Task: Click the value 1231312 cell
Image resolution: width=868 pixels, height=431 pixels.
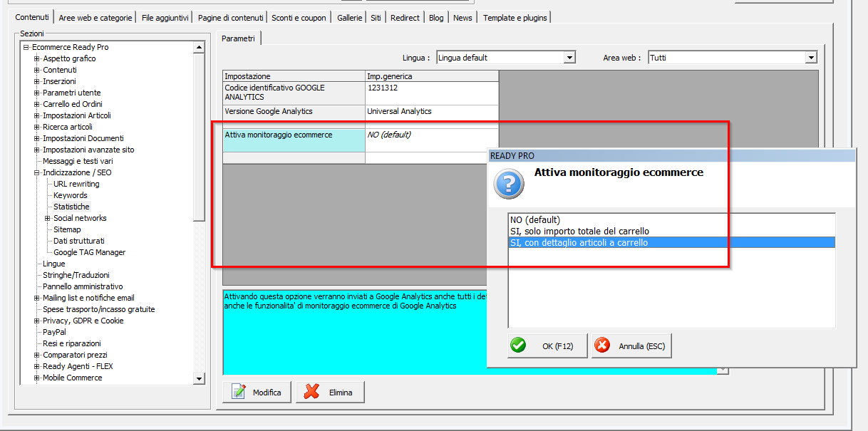Action: 432,93
